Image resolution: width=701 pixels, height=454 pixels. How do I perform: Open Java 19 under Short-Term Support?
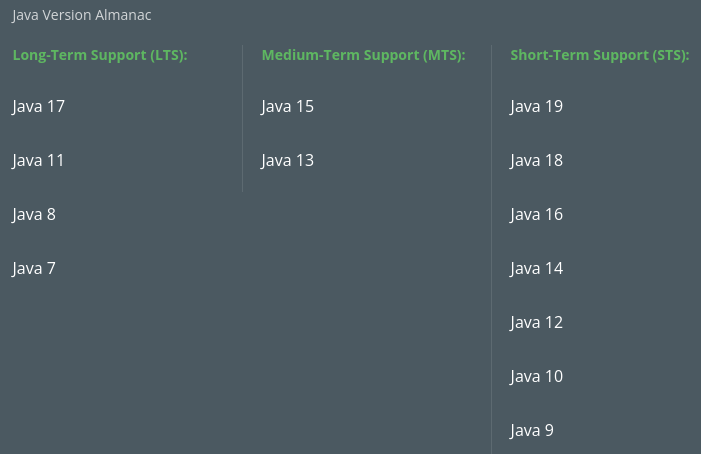click(536, 106)
